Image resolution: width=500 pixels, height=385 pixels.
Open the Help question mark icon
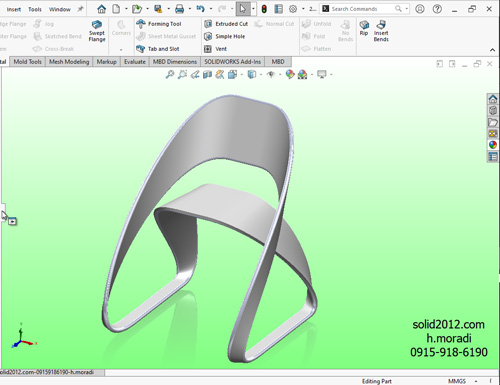point(437,9)
